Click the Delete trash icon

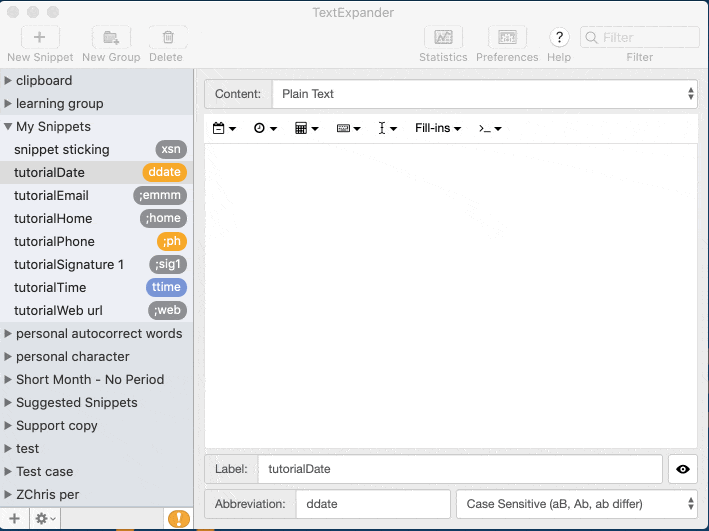pyautogui.click(x=168, y=37)
